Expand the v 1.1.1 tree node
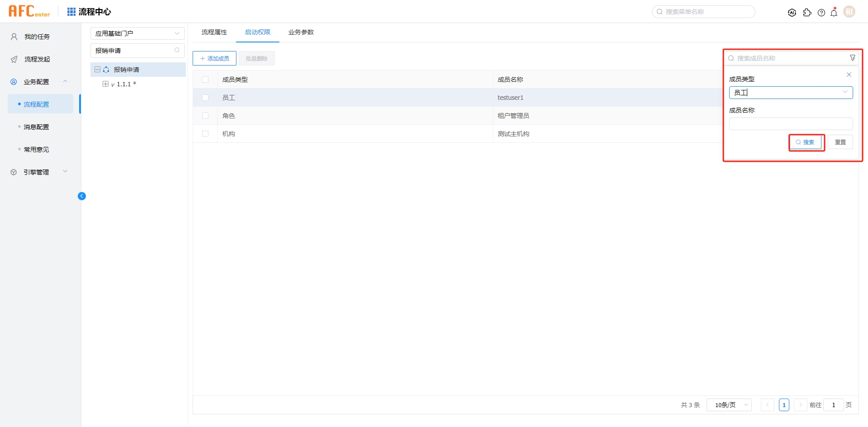 (105, 84)
